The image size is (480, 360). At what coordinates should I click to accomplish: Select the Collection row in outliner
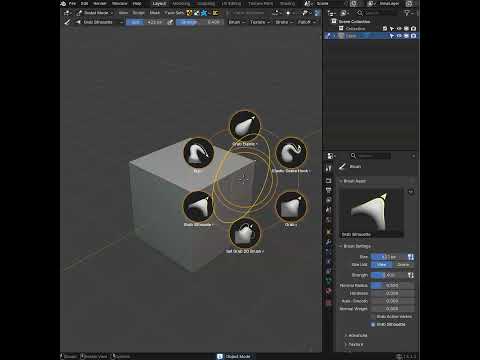pos(371,28)
